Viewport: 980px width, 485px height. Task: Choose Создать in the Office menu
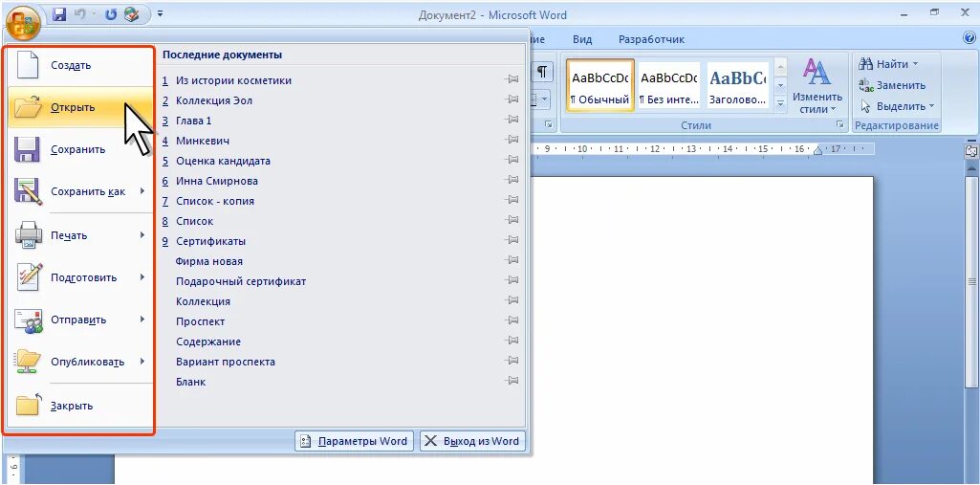pos(80,66)
